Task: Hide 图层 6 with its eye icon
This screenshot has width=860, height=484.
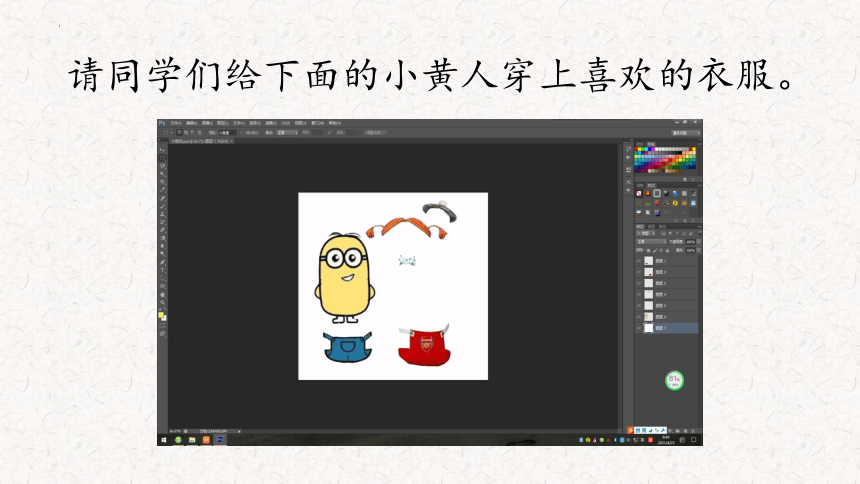Action: pos(638,317)
